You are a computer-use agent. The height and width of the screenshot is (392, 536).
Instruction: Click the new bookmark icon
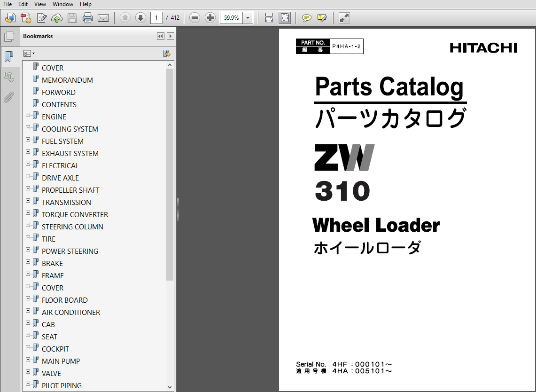[x=166, y=54]
